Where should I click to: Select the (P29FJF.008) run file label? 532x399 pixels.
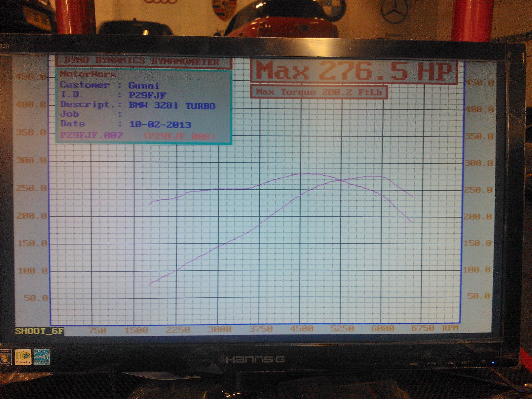pos(179,136)
